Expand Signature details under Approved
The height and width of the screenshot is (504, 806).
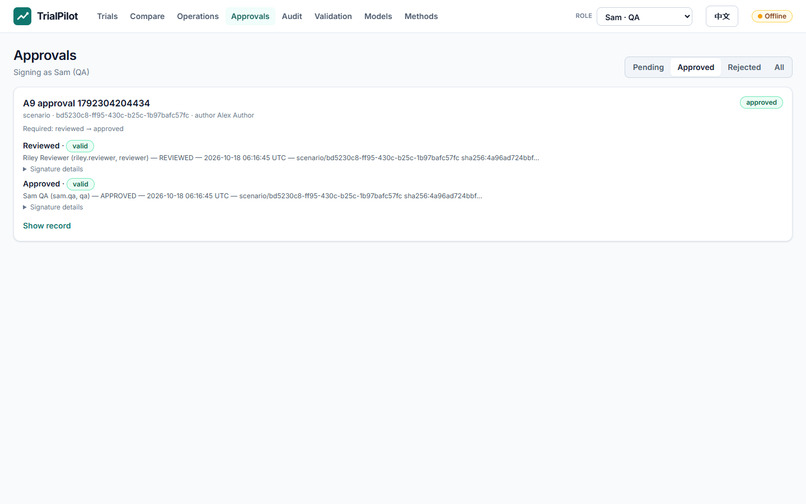[53, 207]
